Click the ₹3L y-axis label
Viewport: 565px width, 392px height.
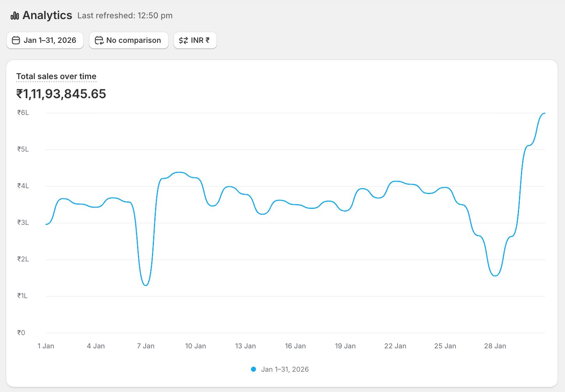[23, 223]
